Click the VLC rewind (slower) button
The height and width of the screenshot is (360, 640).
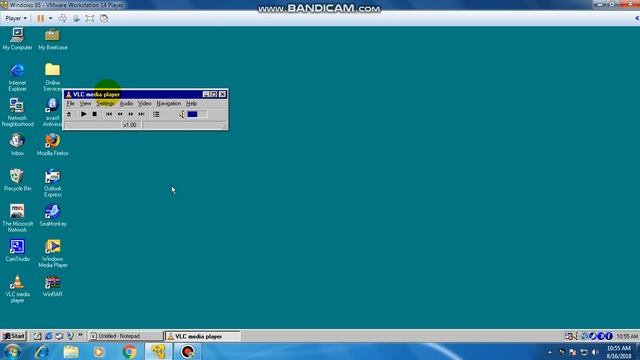click(120, 114)
